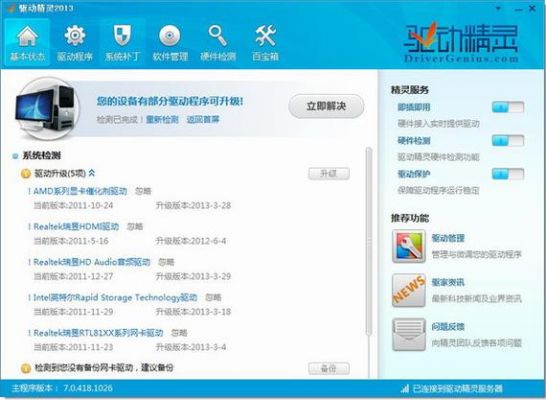Click 忽略 next to RTL81XX network driver
This screenshot has width=546, height=400.
179,333
